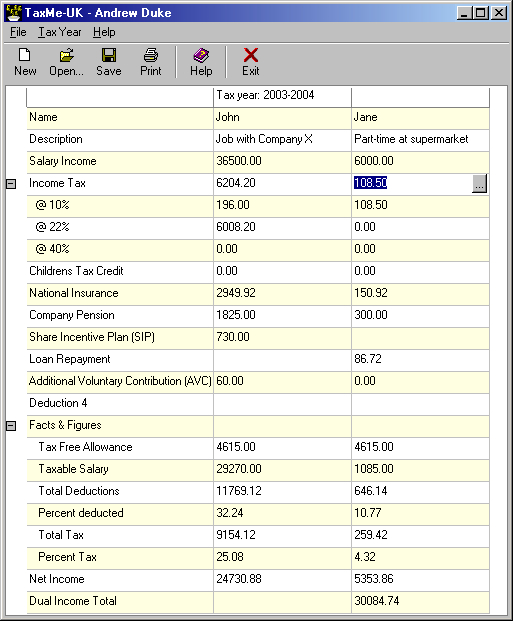Click the ellipsis button beside 108.50
Screen dimensions: 513x621
(479, 184)
